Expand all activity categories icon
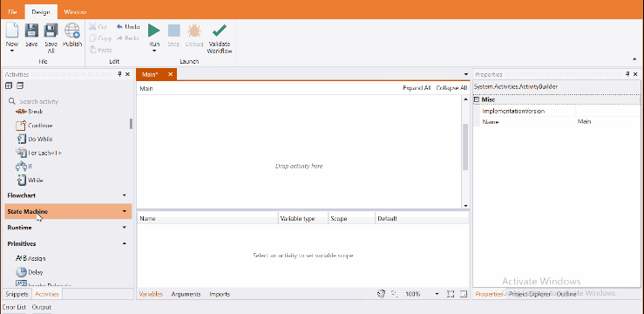This screenshot has width=644, height=314. tap(9, 85)
